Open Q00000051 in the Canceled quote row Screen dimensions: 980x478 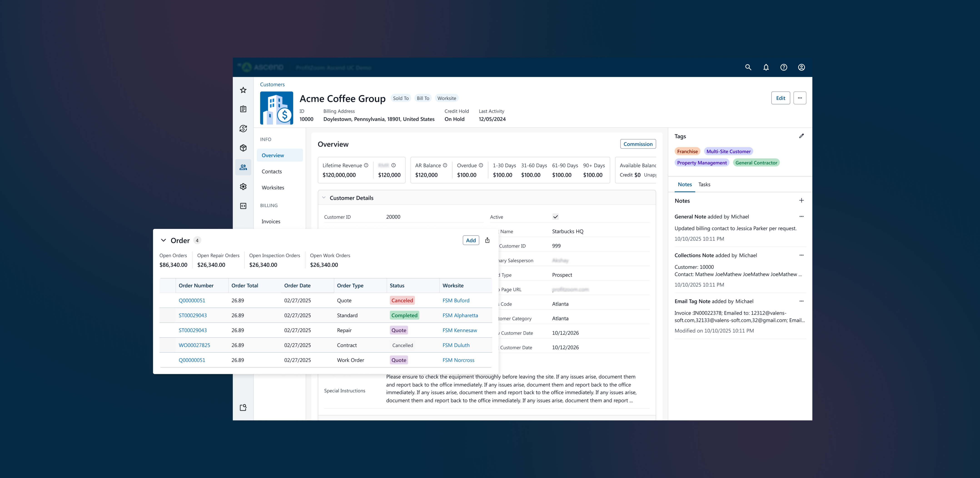tap(192, 301)
